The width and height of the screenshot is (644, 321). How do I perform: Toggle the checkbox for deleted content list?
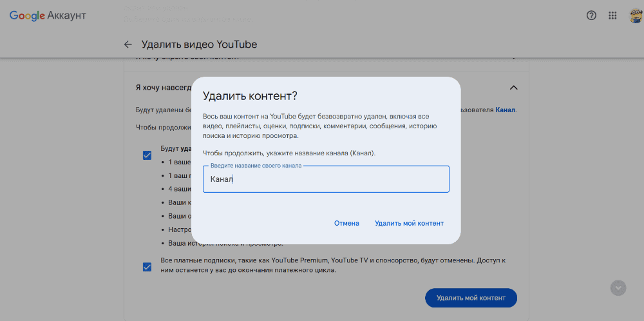pyautogui.click(x=147, y=156)
